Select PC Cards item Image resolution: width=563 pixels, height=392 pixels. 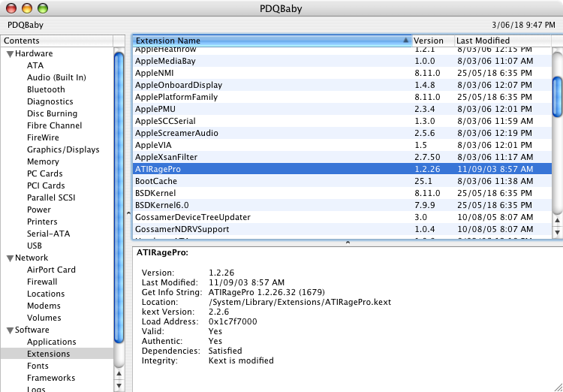coord(44,173)
